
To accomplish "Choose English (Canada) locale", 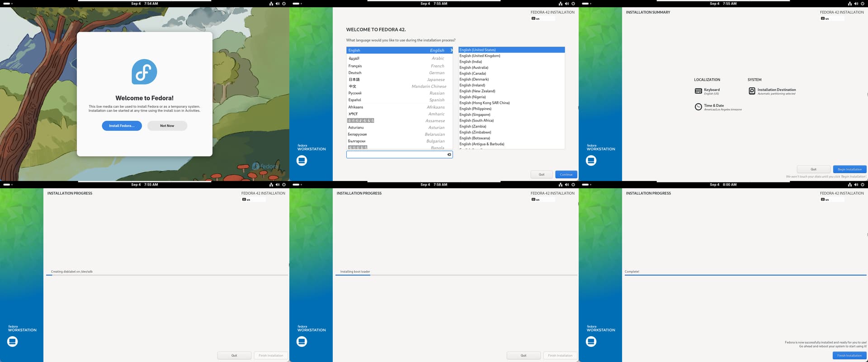I will (472, 73).
